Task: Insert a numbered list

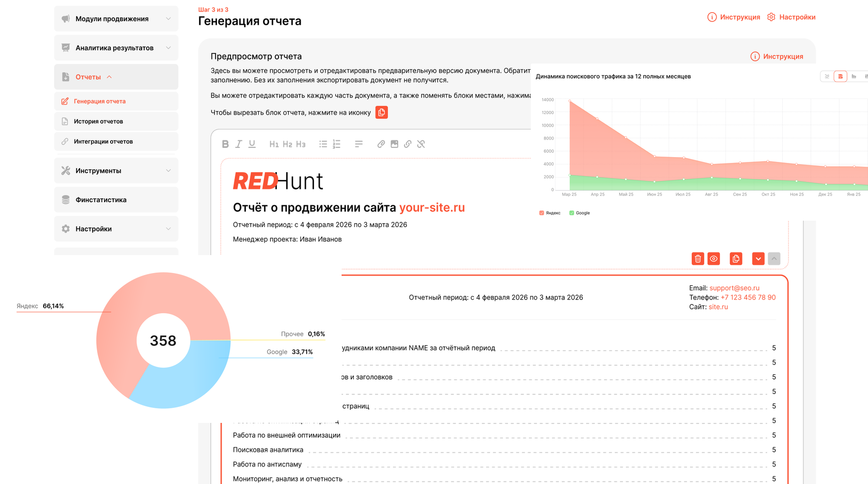Action: pos(337,144)
